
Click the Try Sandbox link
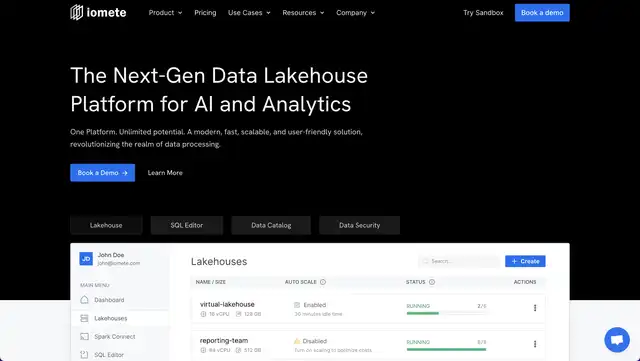coord(483,13)
